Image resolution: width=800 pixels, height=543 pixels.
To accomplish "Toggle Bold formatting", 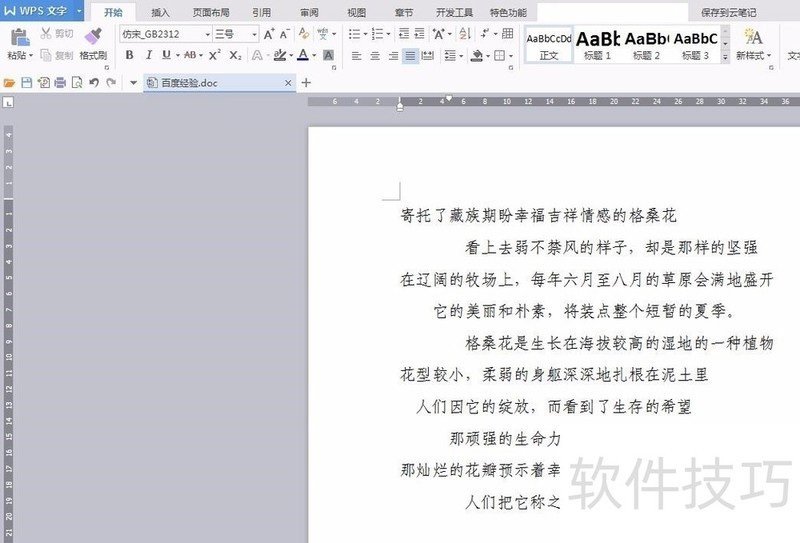I will click(x=127, y=56).
